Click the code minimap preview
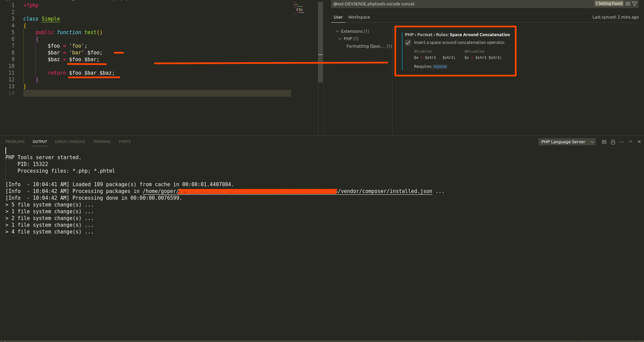The image size is (644, 342). click(299, 9)
